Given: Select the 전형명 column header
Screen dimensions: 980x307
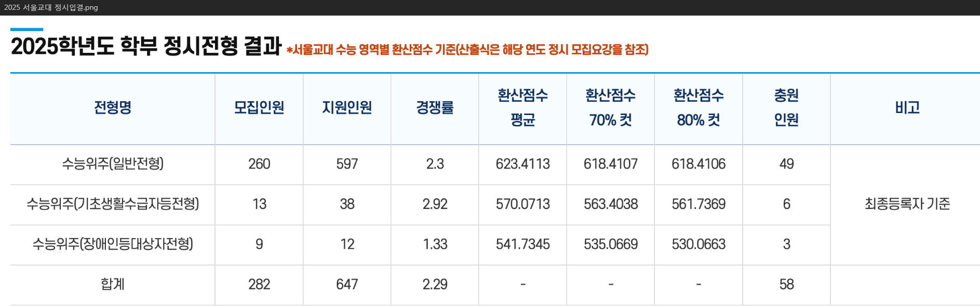Looking at the screenshot, I should [x=113, y=108].
